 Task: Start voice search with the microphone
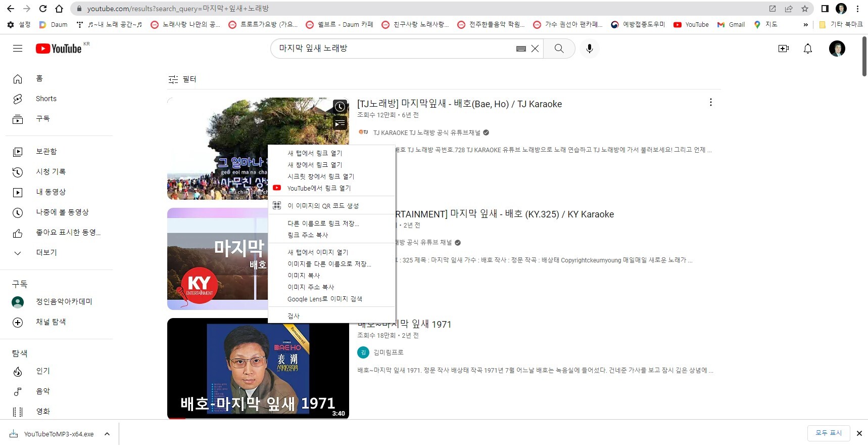[589, 49]
